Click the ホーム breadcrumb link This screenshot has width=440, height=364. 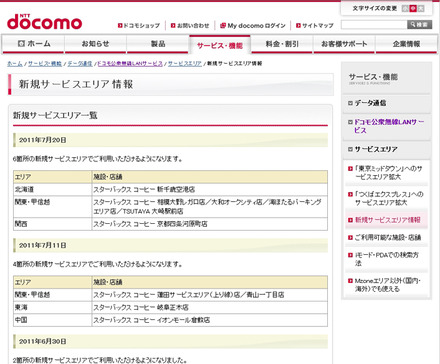pos(15,64)
